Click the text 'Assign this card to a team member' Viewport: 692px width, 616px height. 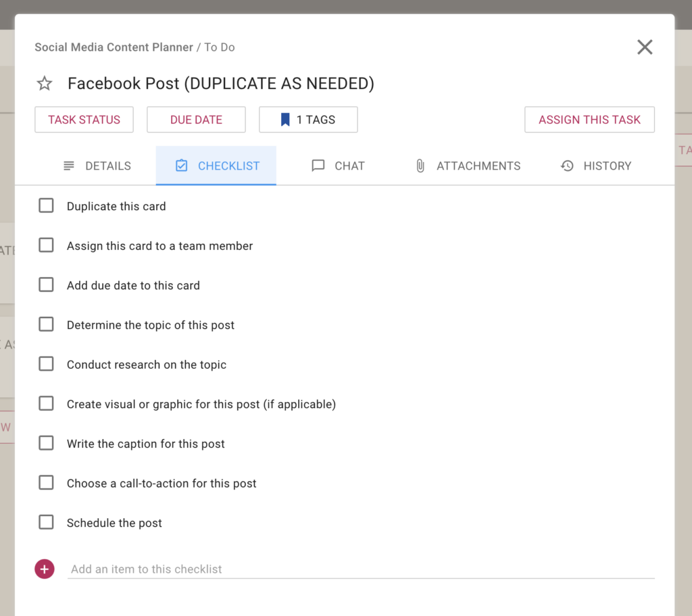point(159,246)
